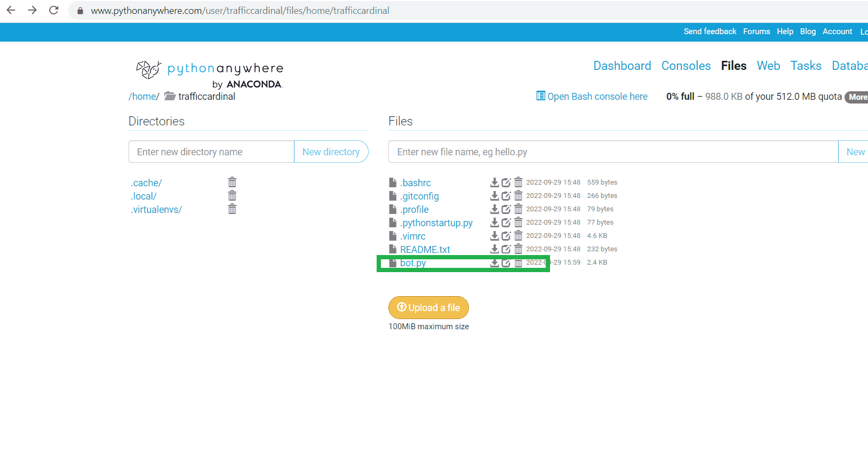The width and height of the screenshot is (868, 461).
Task: Click the pythonanywhere logo
Action: coord(210,74)
